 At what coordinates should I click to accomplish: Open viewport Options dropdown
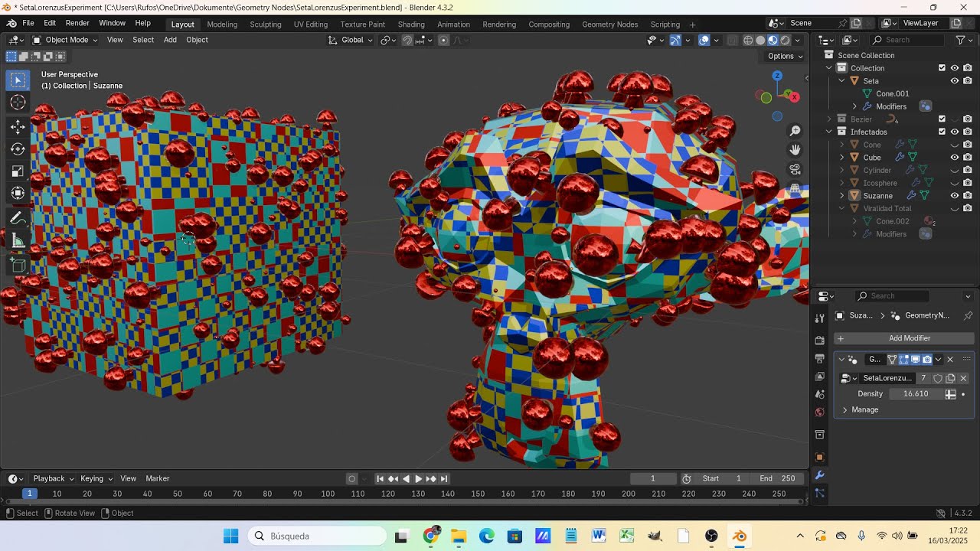point(785,56)
